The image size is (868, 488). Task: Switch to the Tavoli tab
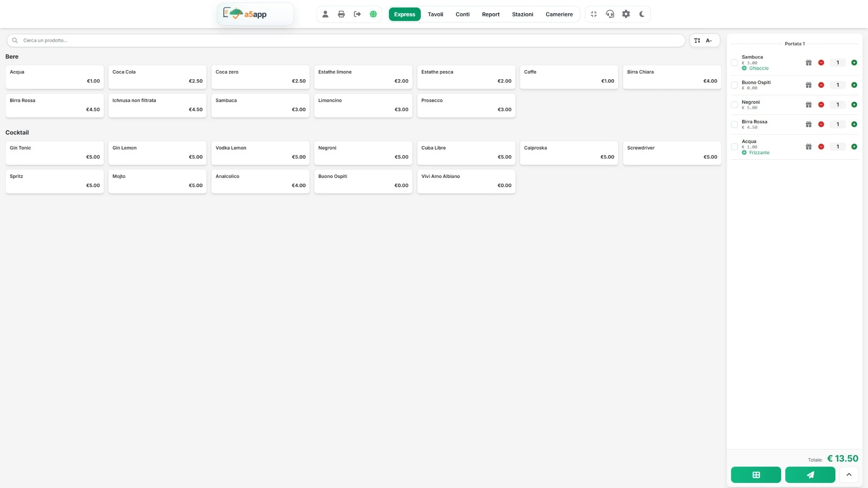[x=435, y=14]
